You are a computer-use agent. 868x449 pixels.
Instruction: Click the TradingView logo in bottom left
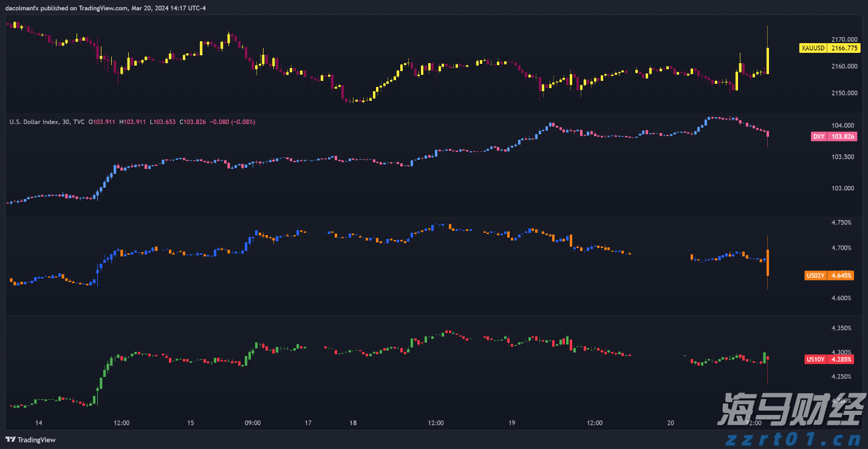29,439
